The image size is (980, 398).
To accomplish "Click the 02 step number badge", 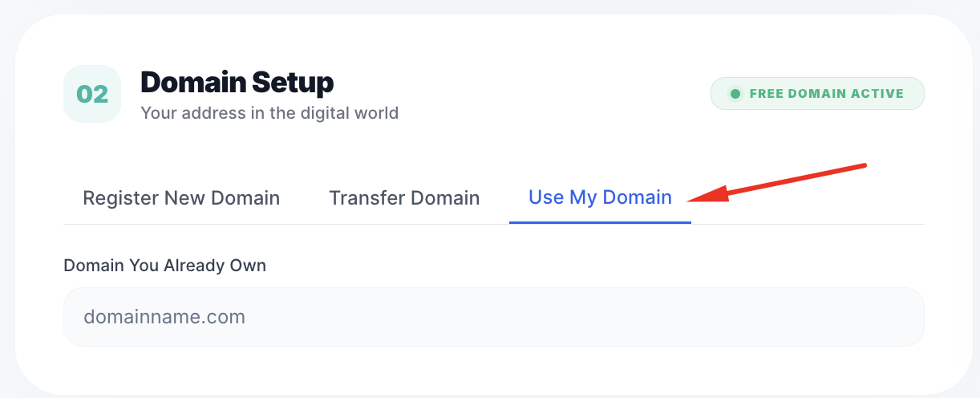I will [91, 94].
